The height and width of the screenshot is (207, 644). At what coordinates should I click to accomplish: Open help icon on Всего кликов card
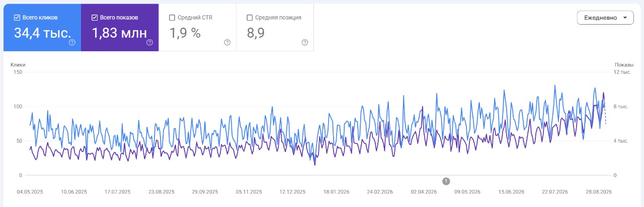coord(72,43)
